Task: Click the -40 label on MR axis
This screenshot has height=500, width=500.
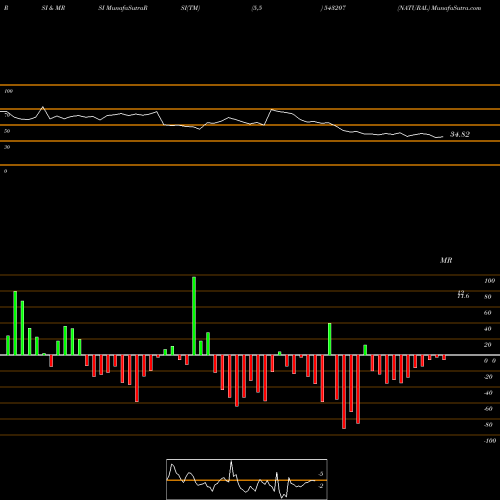Action: [488, 393]
